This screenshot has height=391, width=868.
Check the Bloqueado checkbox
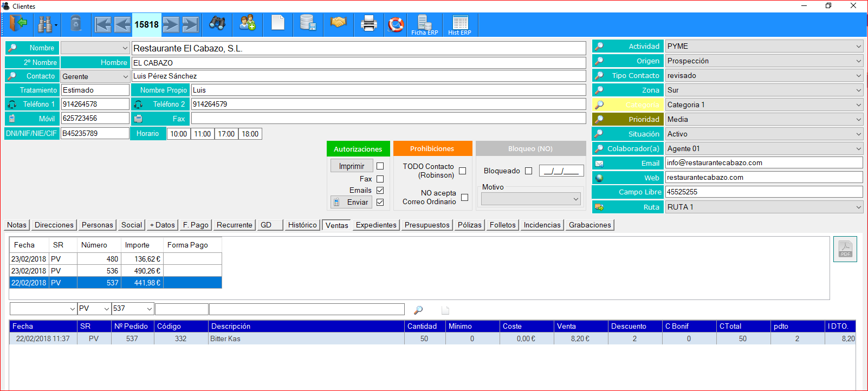click(x=528, y=171)
